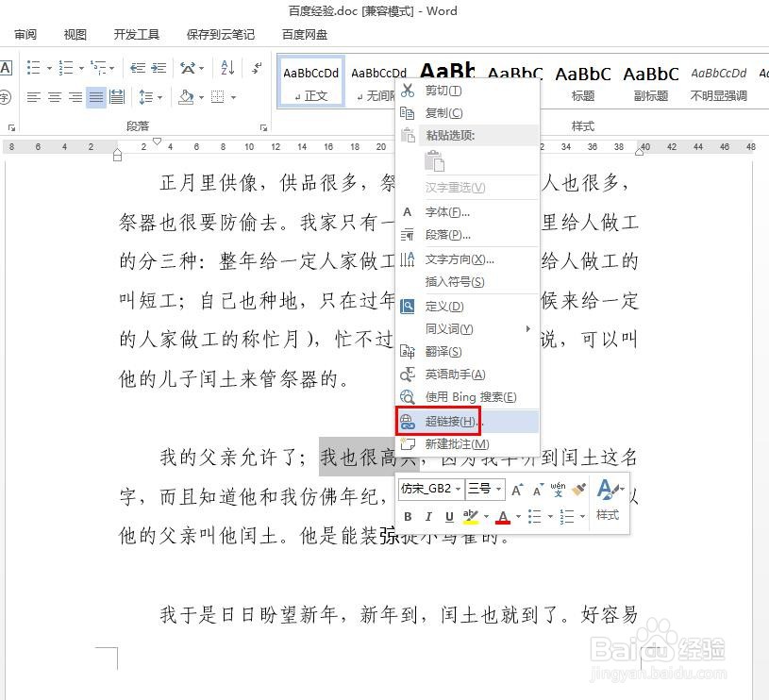Screen dimensions: 769x700
Task: Click the Shading bucket icon in Paragraph group
Action: click(185, 95)
